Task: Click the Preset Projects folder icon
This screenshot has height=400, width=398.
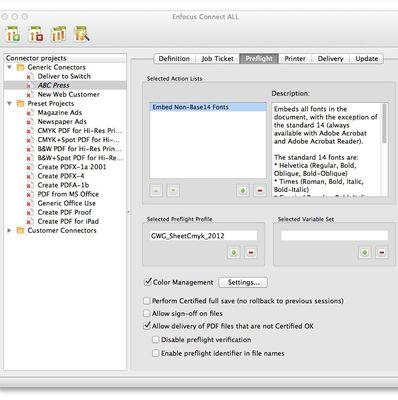Action: click(x=20, y=104)
